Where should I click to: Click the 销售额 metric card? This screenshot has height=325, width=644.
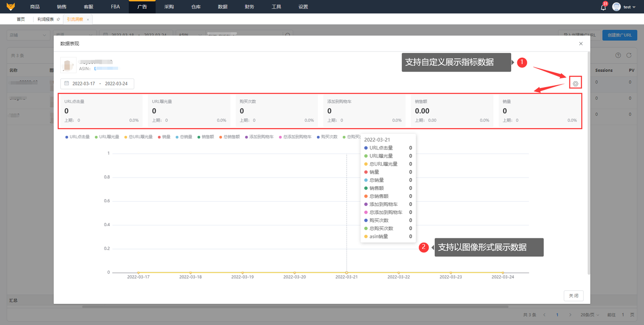(x=452, y=111)
